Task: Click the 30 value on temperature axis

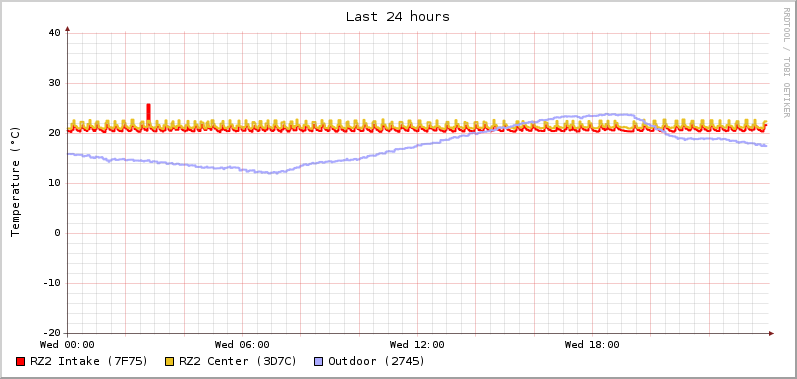Action: tap(54, 83)
